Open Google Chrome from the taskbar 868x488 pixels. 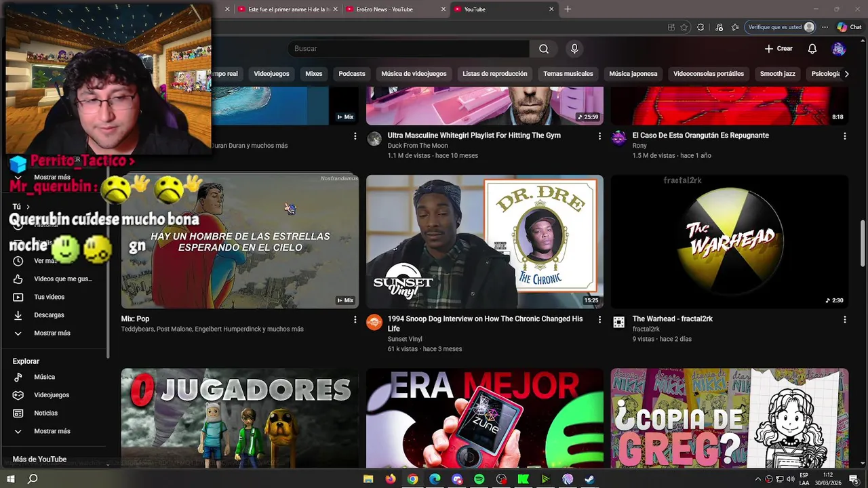pyautogui.click(x=412, y=479)
